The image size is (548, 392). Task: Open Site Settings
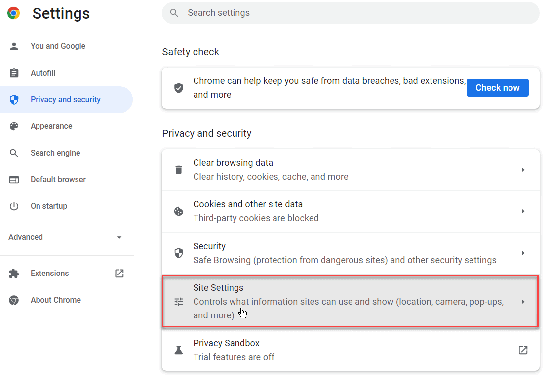click(x=351, y=302)
